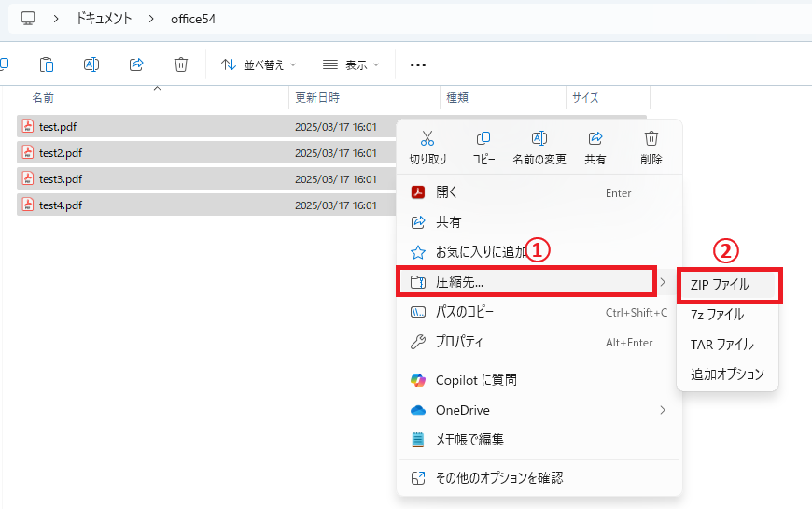Choose メモ帳で編集 from the context menu
This screenshot has width=812, height=509.
point(539,440)
